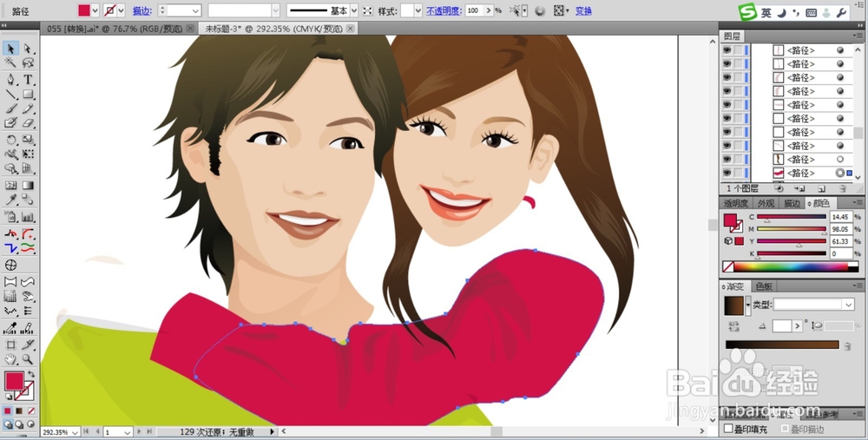The width and height of the screenshot is (868, 440).
Task: Activate toolbox stroke box with red slash
Action: (23, 391)
